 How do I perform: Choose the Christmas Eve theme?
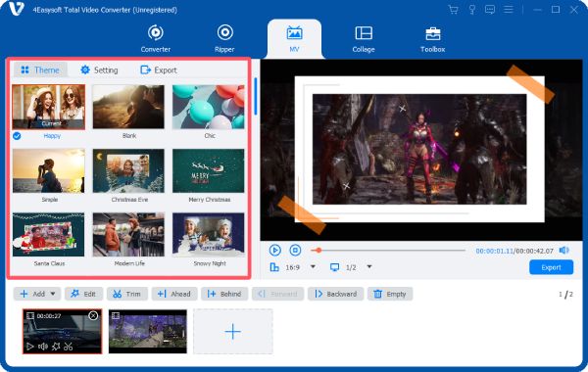[x=128, y=171]
